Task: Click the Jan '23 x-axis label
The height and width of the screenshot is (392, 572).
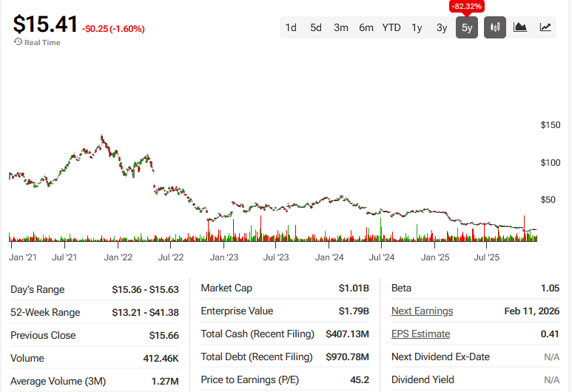Action: point(223,257)
